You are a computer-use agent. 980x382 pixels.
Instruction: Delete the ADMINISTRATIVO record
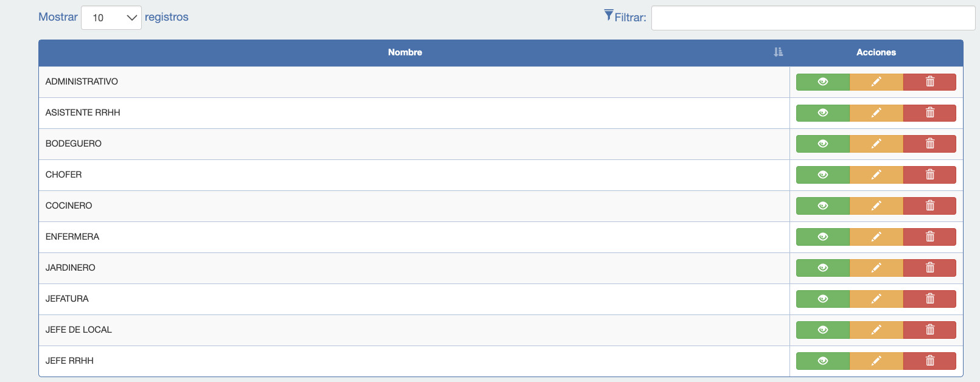(x=929, y=82)
